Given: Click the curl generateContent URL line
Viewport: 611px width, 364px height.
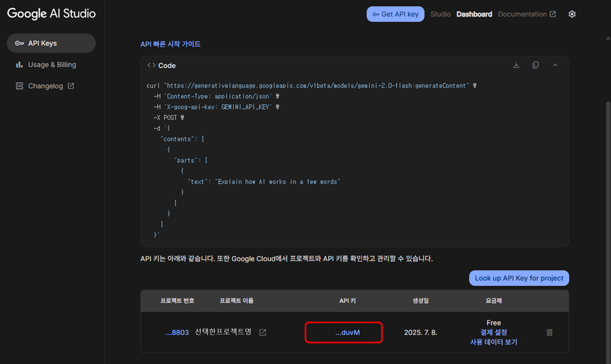Looking at the screenshot, I should click(312, 86).
